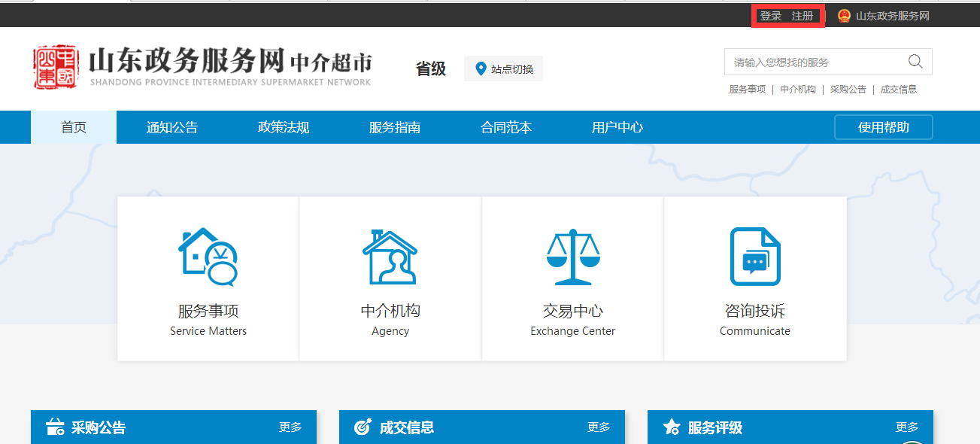Click the 省级 level label
This screenshot has height=444, width=980.
431,69
